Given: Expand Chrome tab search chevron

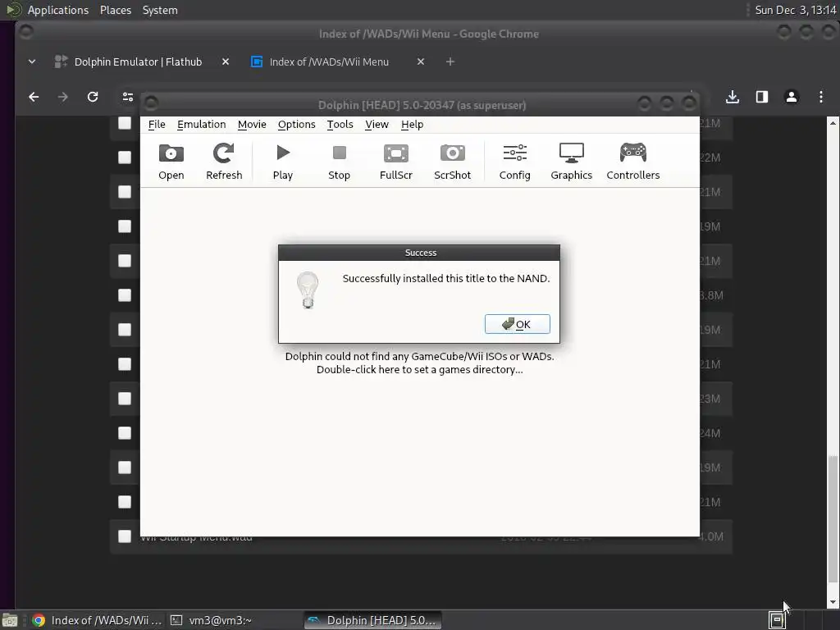Looking at the screenshot, I should coord(32,62).
